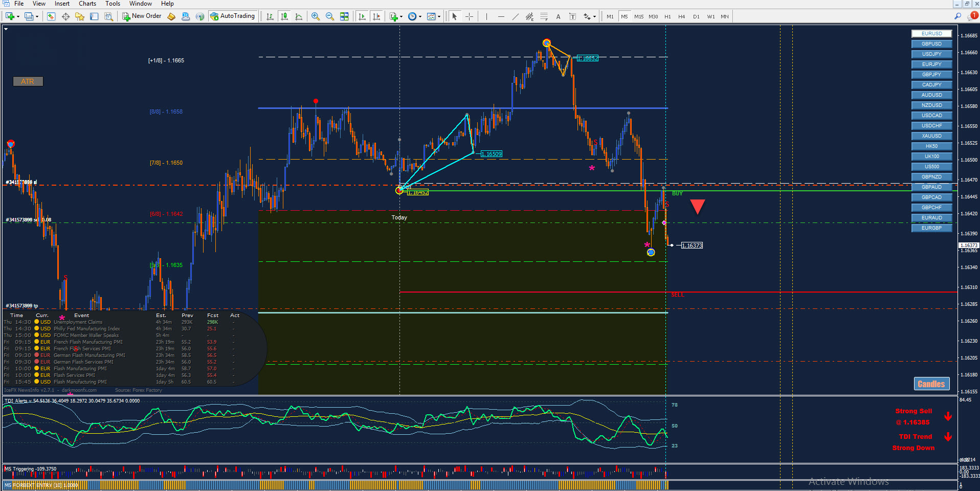Click the Candles button on chart
Image resolution: width=980 pixels, height=491 pixels.
click(931, 384)
